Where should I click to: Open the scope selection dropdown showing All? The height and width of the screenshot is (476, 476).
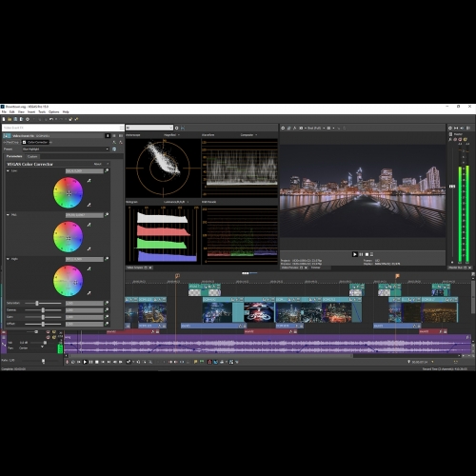point(149,128)
